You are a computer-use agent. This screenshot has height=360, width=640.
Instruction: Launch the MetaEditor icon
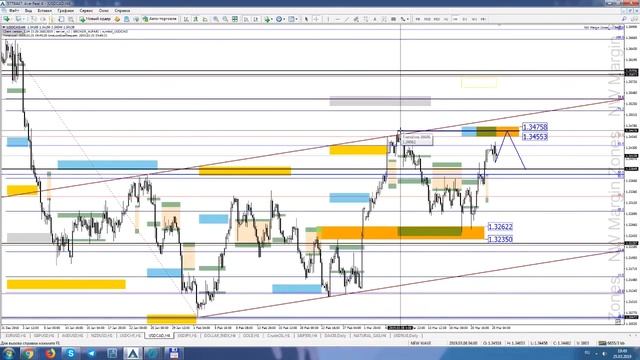coord(117,19)
